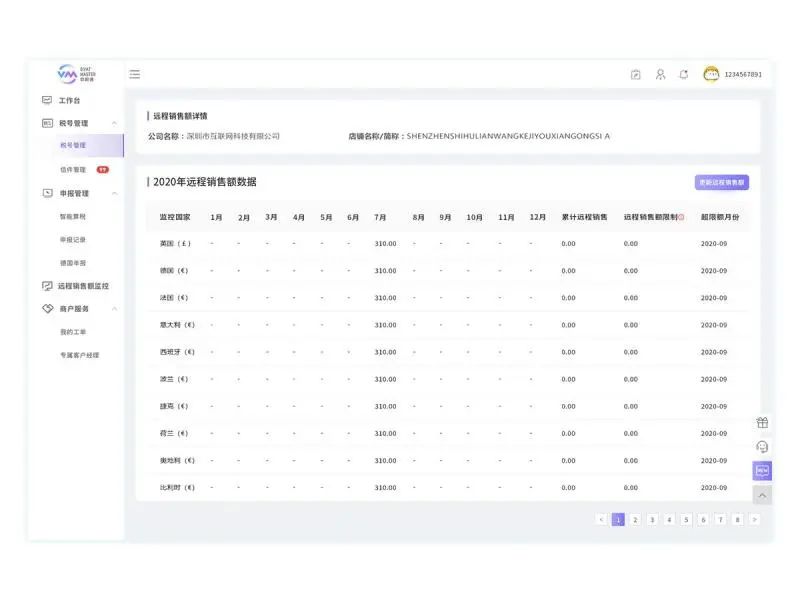Open customer service via the headset icon
Image resolution: width=800 pixels, height=600 pixels.
coord(762,447)
